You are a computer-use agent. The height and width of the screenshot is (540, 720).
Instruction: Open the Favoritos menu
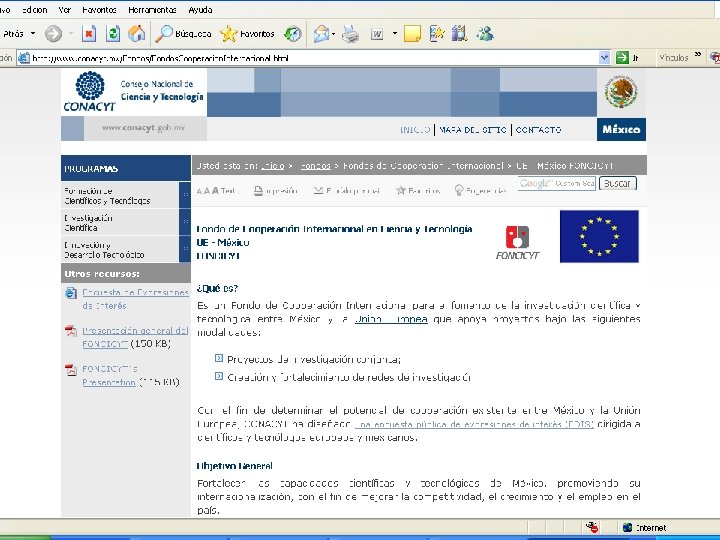point(99,10)
